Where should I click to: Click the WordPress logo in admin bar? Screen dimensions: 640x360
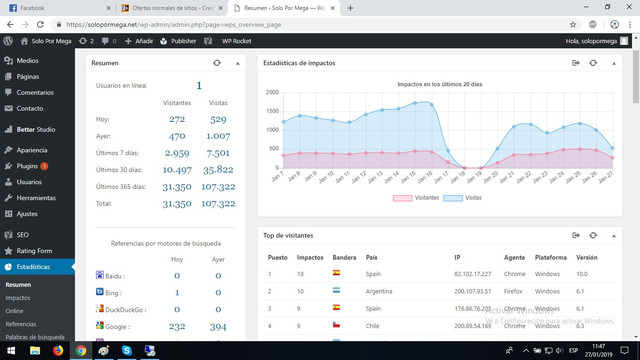[8, 41]
